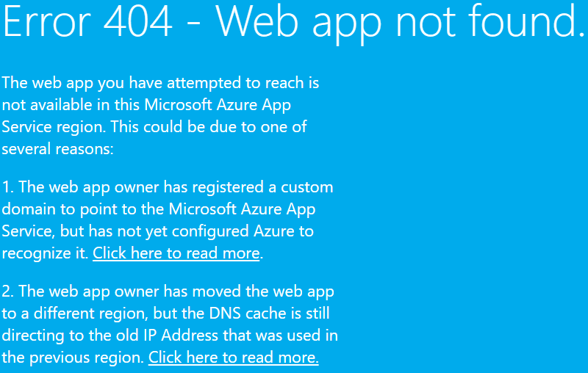Click "several reasons:" in the intro paragraph
The image size is (588, 373).
click(x=59, y=149)
